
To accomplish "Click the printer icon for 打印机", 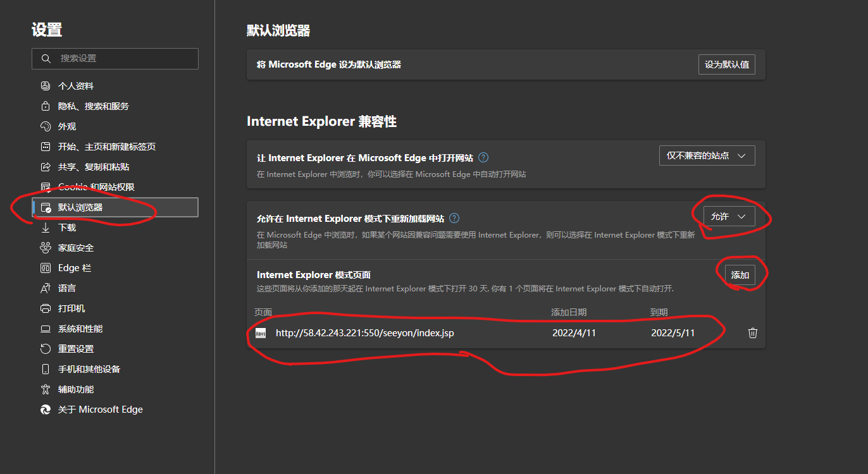I will point(46,308).
